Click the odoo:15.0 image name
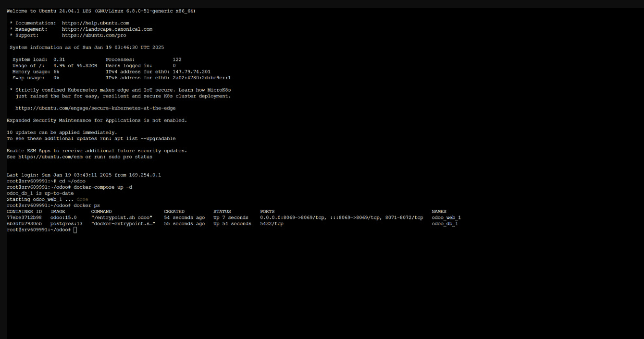 [63, 218]
